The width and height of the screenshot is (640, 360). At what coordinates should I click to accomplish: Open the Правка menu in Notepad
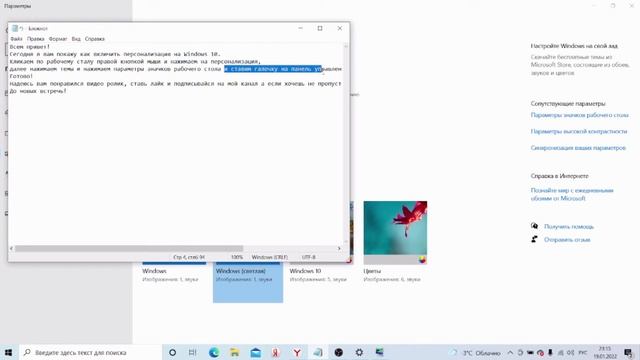(x=36, y=39)
